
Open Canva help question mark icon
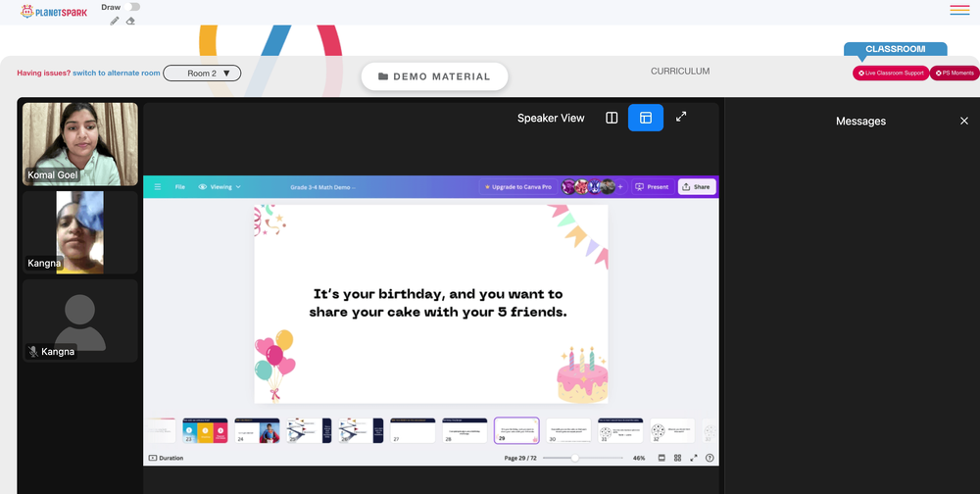pos(710,458)
